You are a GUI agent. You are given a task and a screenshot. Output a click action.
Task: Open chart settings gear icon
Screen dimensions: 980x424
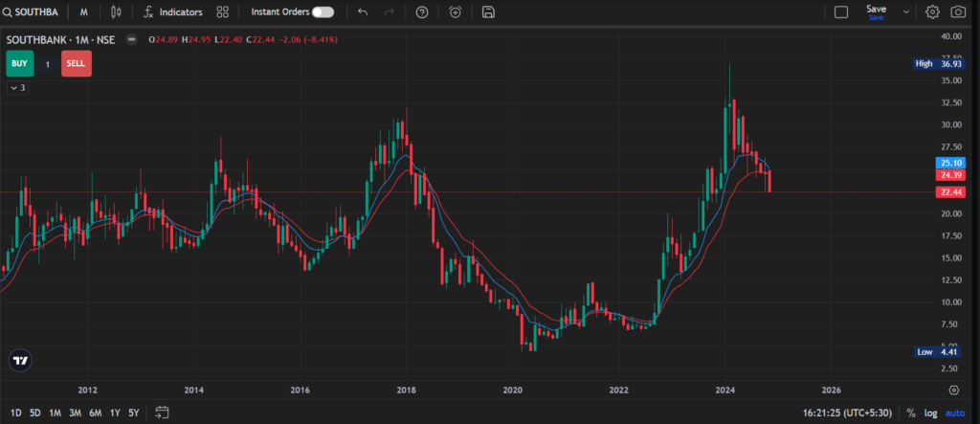click(x=932, y=11)
